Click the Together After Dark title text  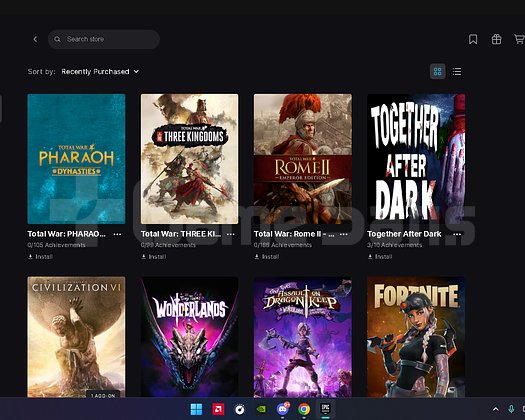pos(404,234)
